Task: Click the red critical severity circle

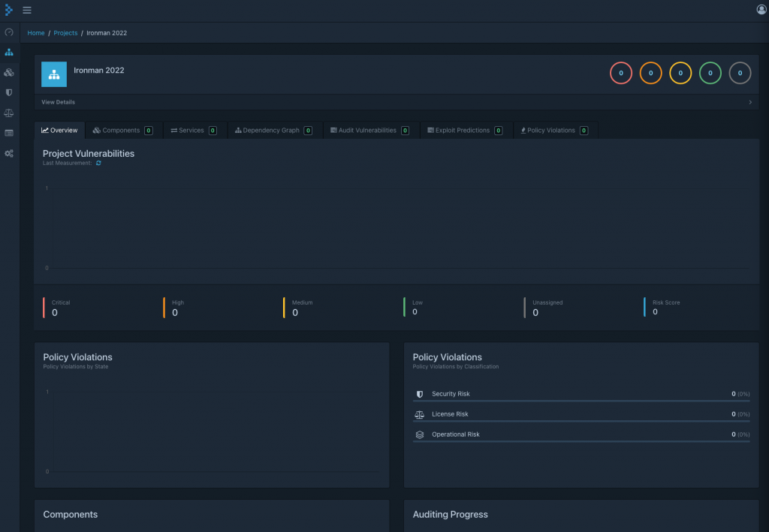Action: [x=621, y=73]
